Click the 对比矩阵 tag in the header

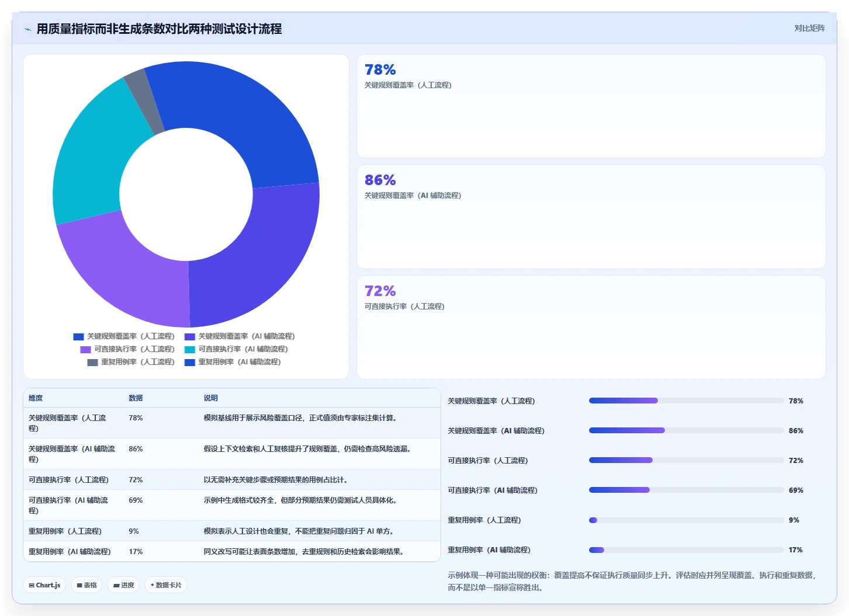tap(809, 28)
